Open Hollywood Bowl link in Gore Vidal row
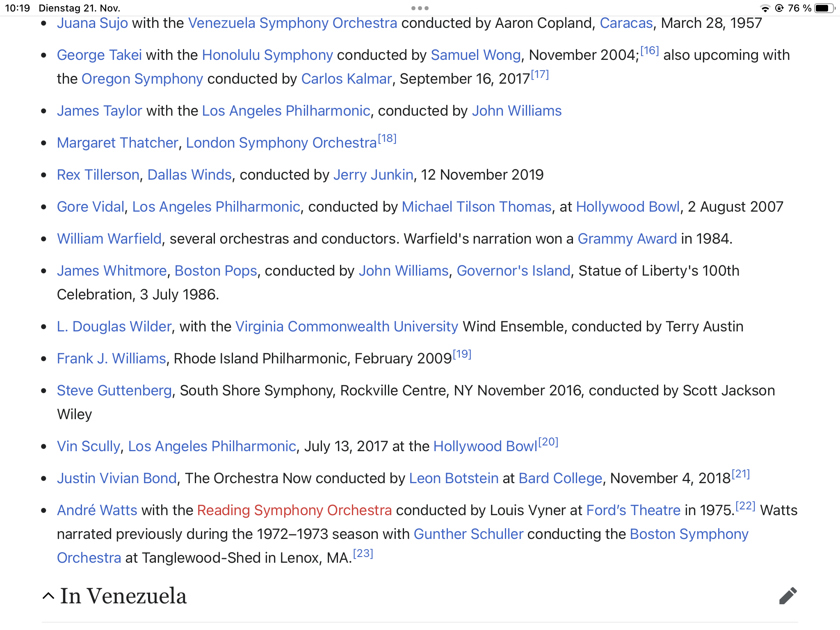Screen dimensions: 840x630 coord(628,207)
